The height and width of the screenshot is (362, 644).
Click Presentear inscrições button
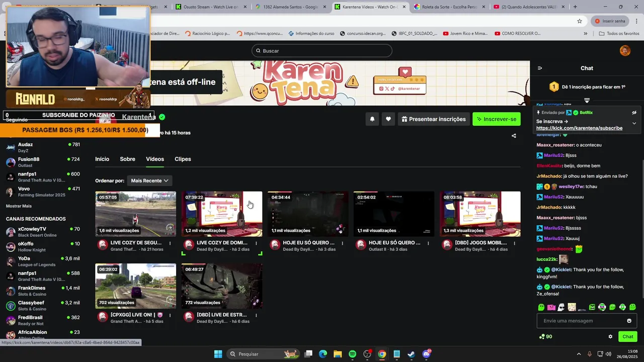point(434,119)
